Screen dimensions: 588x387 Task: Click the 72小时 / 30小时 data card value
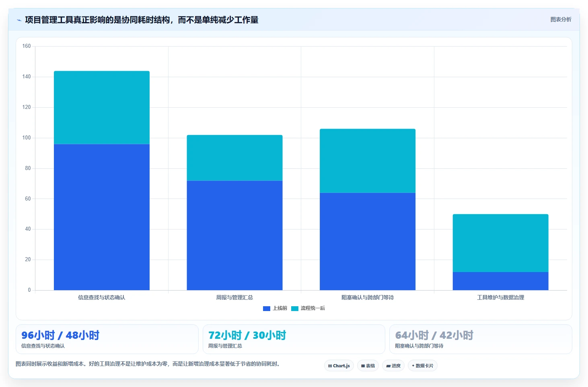247,335
